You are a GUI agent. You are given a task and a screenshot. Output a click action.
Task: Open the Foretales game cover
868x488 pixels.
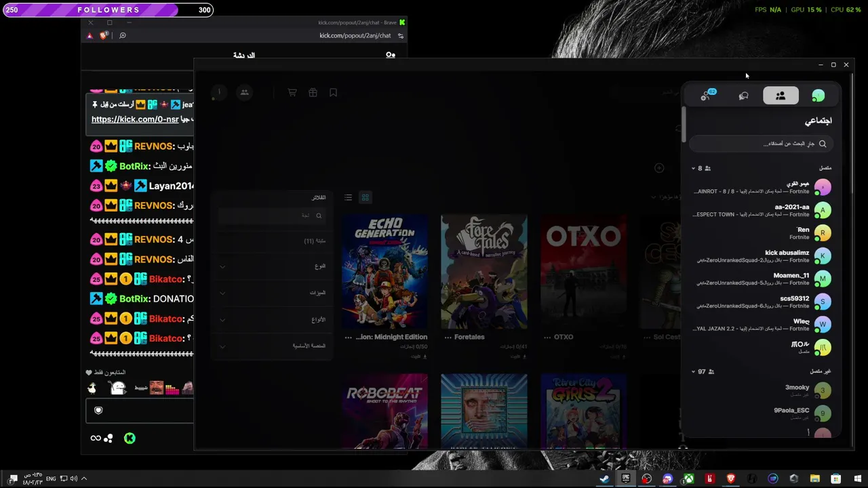(x=484, y=272)
